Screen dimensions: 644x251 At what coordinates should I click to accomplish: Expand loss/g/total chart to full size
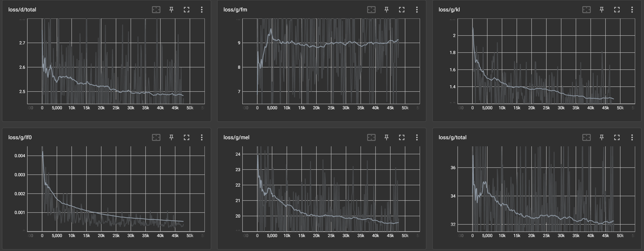click(617, 137)
